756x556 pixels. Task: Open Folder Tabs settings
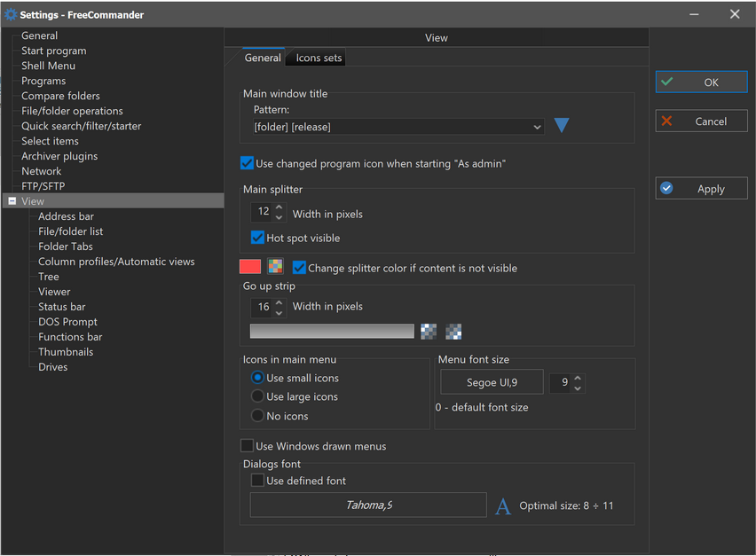(66, 247)
